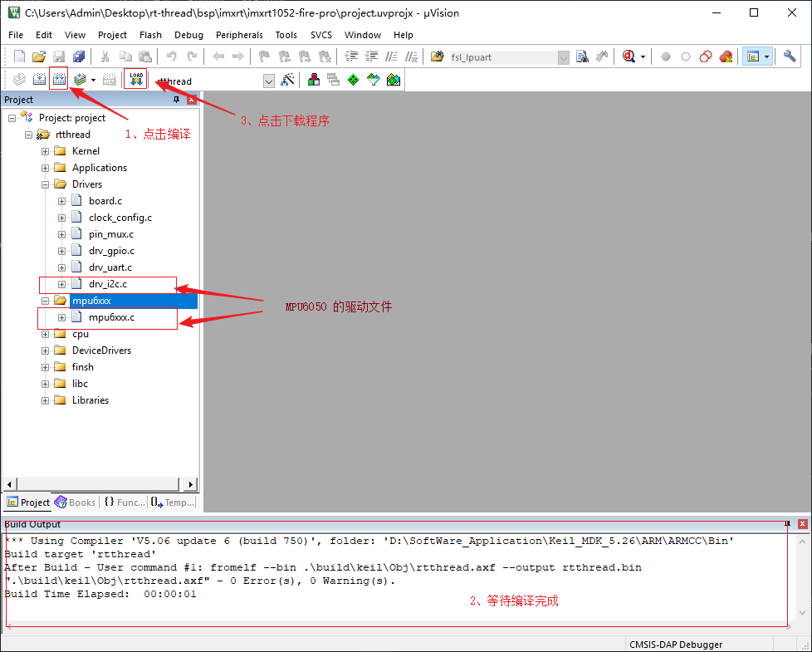Click the Open file toolbar icon
This screenshot has width=812, height=652.
pyautogui.click(x=38, y=56)
